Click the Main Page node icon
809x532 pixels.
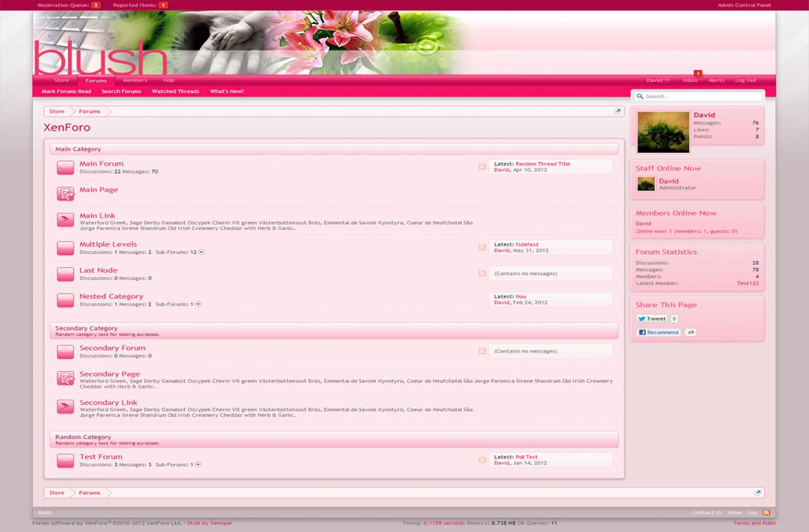coord(66,194)
